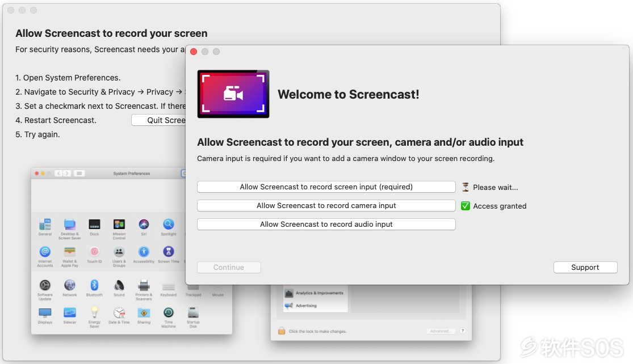Viewport: 633px width, 364px height.
Task: Close the Welcome to Screencast dialog
Action: click(194, 52)
